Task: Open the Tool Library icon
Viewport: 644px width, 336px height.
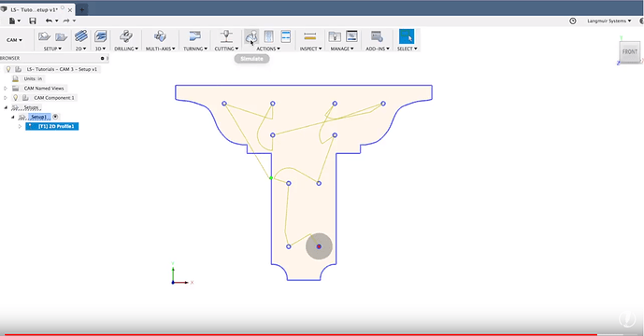Action: (x=335, y=36)
